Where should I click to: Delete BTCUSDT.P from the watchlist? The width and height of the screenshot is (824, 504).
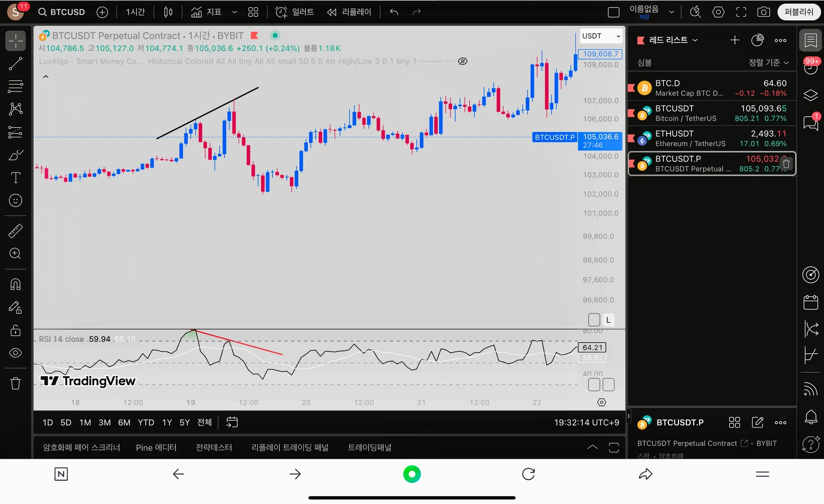(786, 164)
